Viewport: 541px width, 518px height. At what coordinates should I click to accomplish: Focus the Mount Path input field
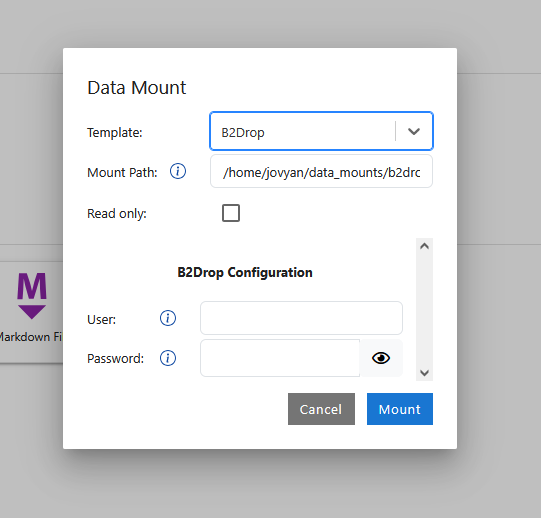pyautogui.click(x=321, y=171)
